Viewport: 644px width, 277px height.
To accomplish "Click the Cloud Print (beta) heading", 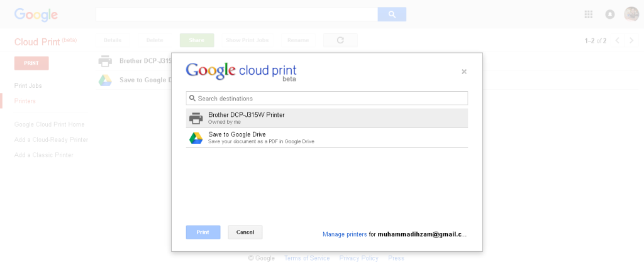I will [45, 41].
